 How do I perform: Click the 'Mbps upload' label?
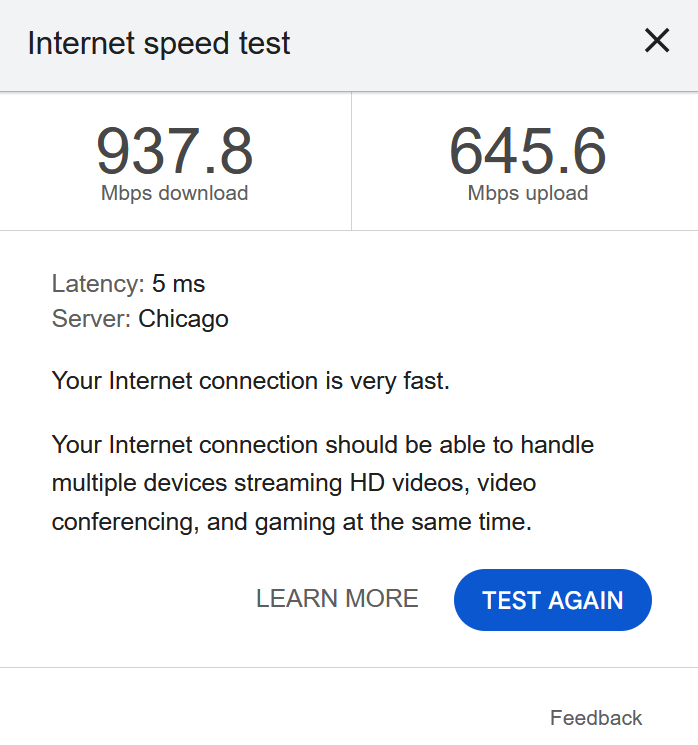pyautogui.click(x=527, y=194)
